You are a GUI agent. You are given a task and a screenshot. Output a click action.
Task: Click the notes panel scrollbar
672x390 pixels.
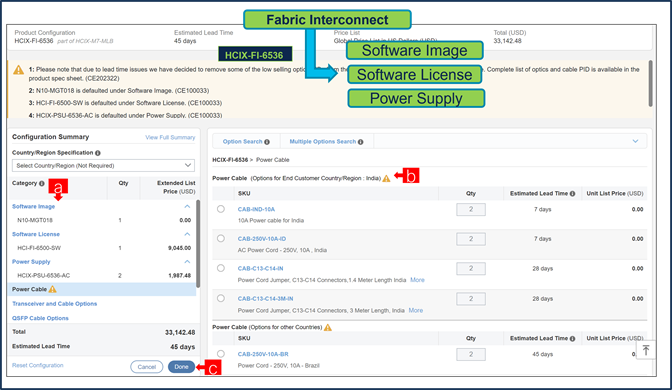coord(651,84)
